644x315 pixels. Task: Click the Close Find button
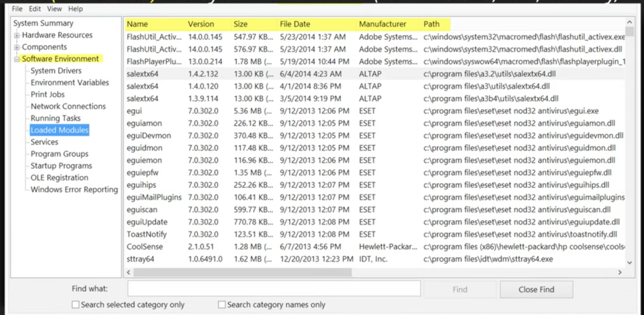coord(536,289)
